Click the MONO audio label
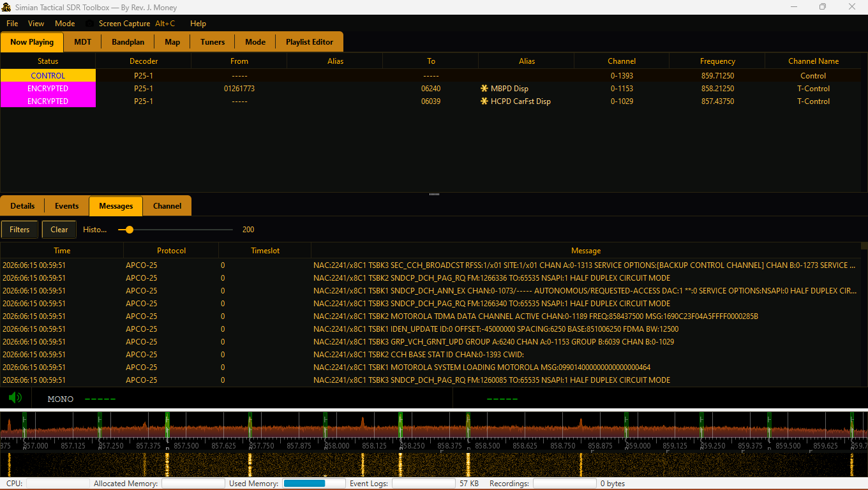The image size is (868, 490). [61, 399]
